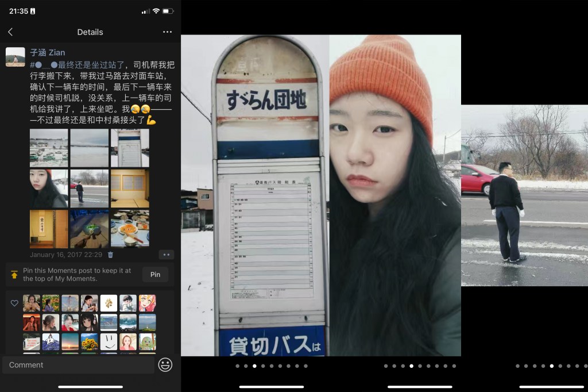Delete post using the trash icon
Viewport: 588px width, 392px height.
pyautogui.click(x=111, y=255)
